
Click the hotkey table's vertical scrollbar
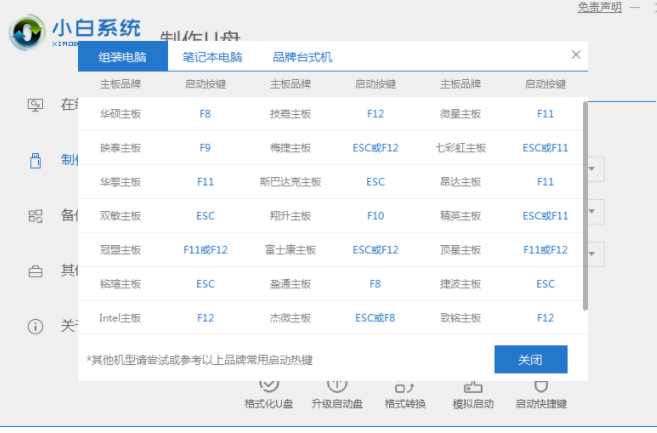(585, 200)
